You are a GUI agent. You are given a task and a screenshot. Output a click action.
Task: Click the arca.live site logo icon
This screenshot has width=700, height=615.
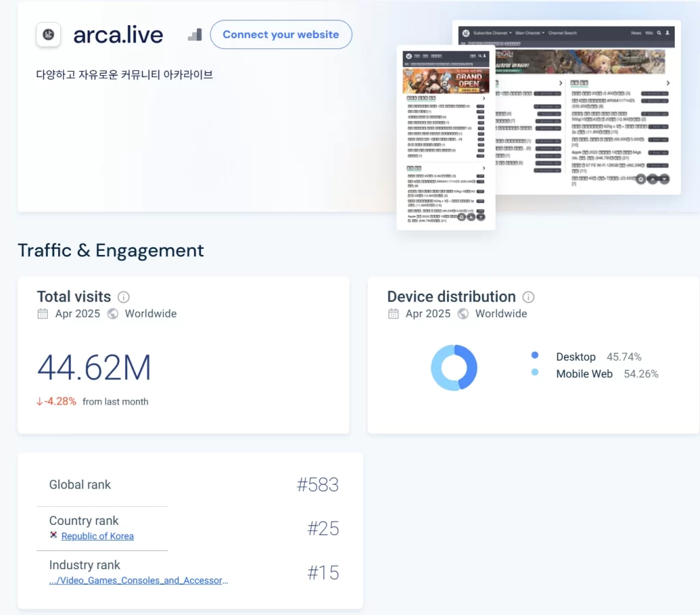(49, 34)
